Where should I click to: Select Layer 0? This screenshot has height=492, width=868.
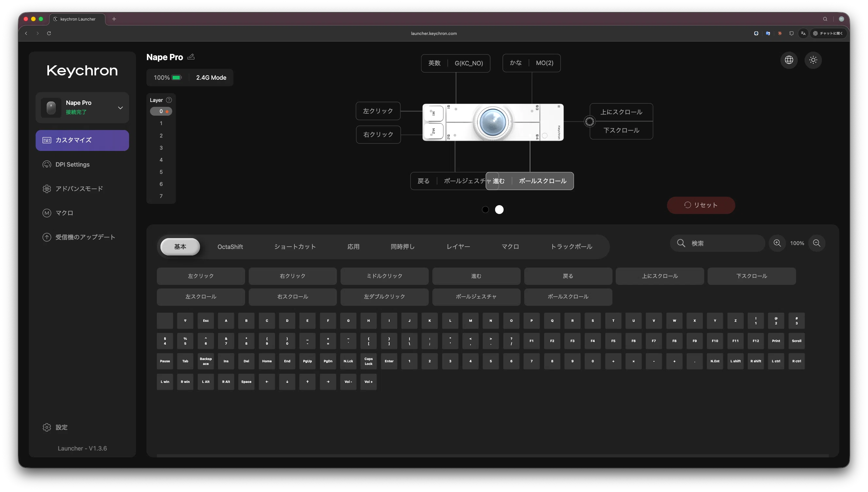point(161,111)
